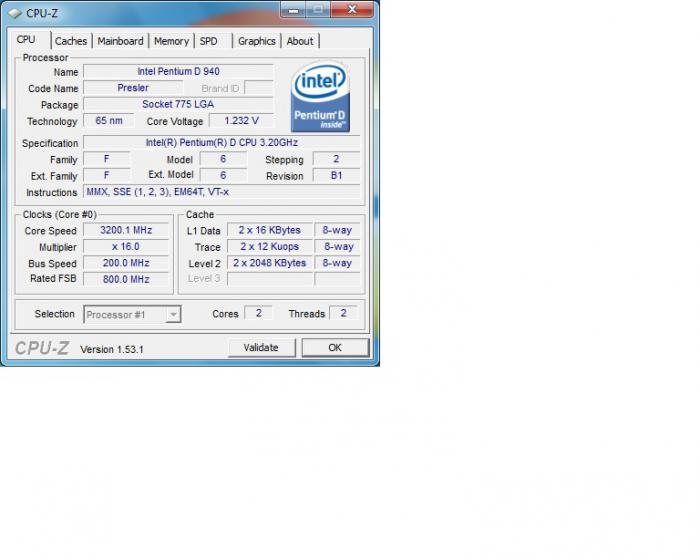Go to the SPD tab

208,41
